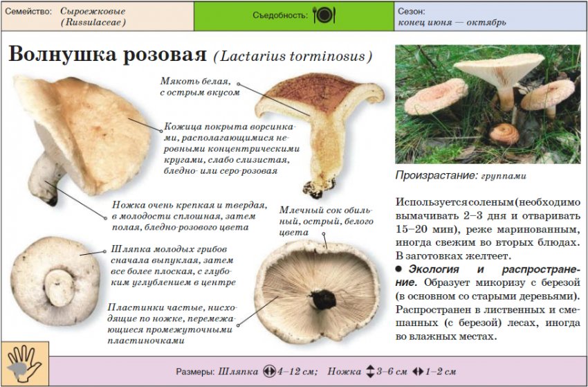Click the caption starting Шляпка молодых грибов
The height and width of the screenshot is (387, 588).
(173, 266)
